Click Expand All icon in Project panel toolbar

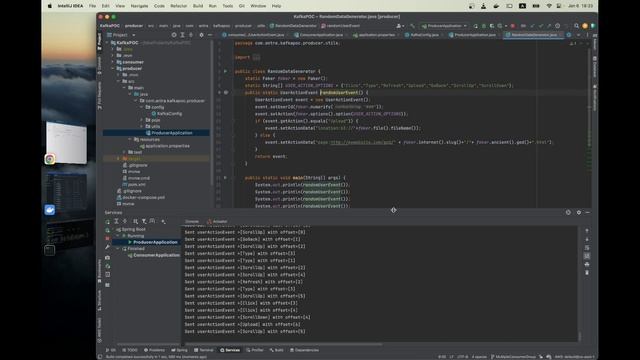tap(182, 35)
